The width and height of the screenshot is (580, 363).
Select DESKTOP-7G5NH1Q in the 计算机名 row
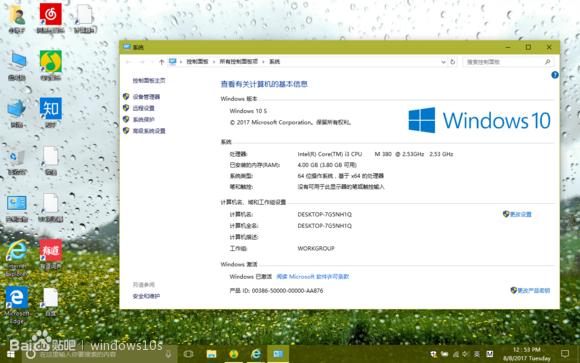point(324,215)
